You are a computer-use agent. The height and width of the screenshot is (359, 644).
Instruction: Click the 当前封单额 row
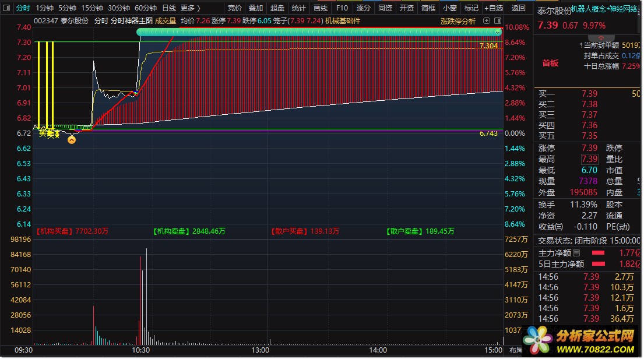[x=610, y=45]
